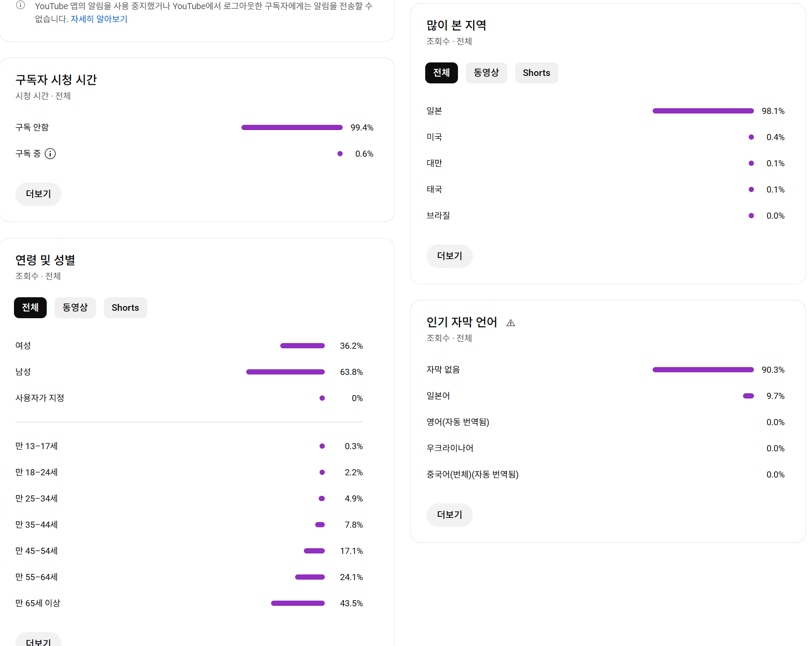Click the 인기 자막 언어 heading
812x646 pixels.
click(x=462, y=322)
